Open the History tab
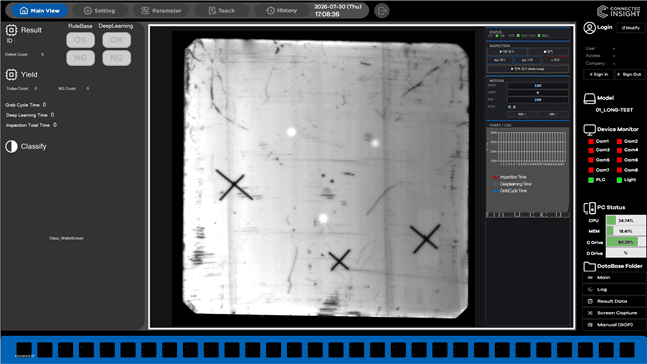The width and height of the screenshot is (647, 364). pos(282,11)
